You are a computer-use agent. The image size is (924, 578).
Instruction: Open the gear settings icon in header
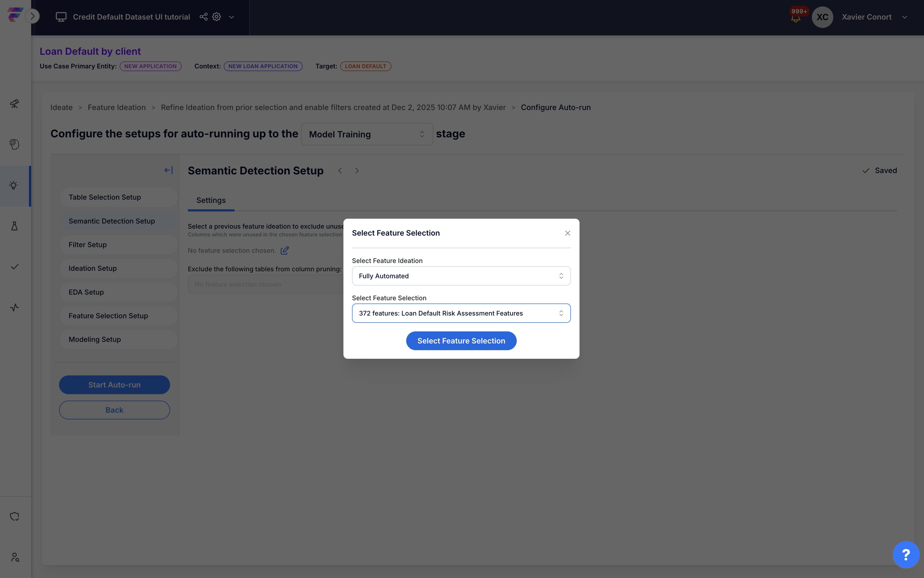pos(217,17)
